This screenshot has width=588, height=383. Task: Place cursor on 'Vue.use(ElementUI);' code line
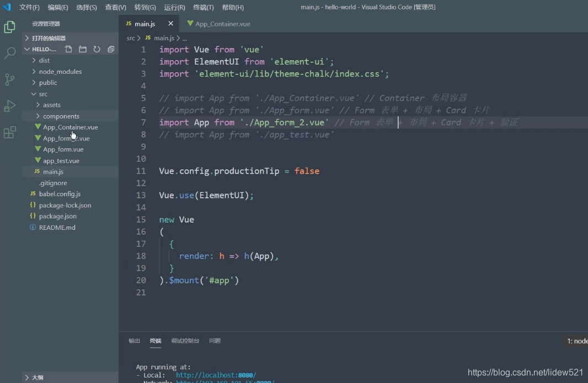coord(206,195)
